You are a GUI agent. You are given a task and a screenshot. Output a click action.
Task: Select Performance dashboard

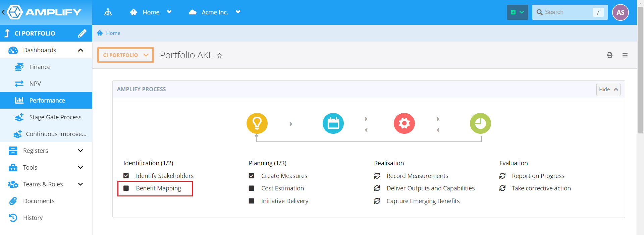[x=46, y=100]
